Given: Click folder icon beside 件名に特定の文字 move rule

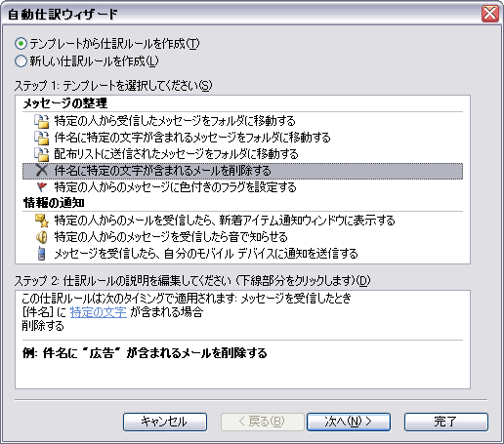Looking at the screenshot, I should (x=42, y=138).
